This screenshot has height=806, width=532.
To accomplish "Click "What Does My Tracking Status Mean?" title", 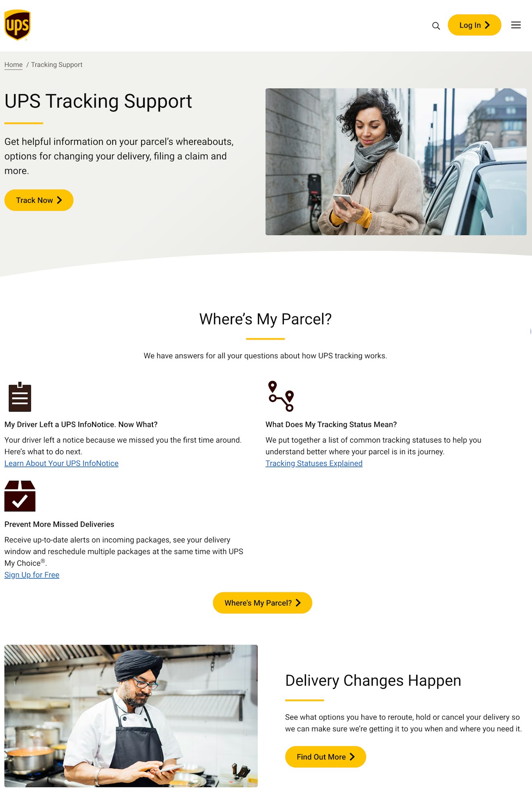I will click(331, 425).
